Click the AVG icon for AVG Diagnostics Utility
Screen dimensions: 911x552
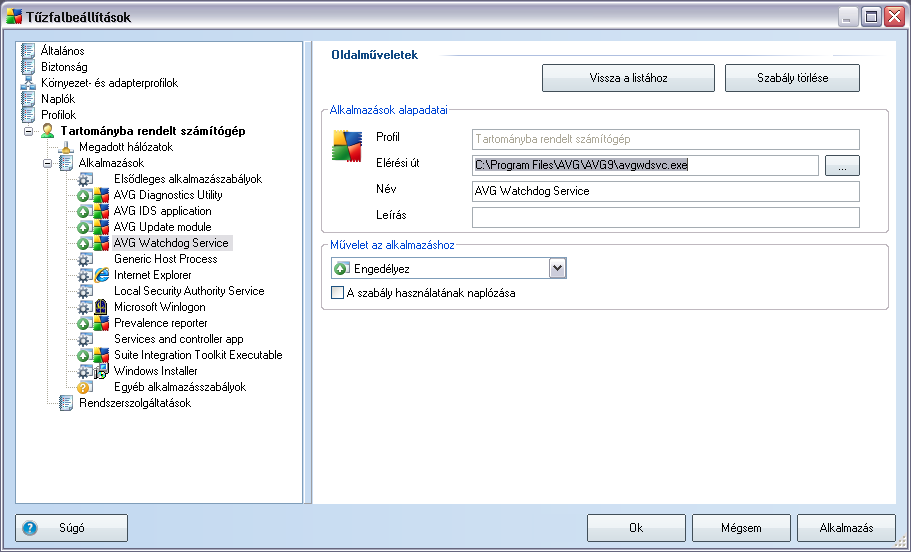tap(101, 195)
